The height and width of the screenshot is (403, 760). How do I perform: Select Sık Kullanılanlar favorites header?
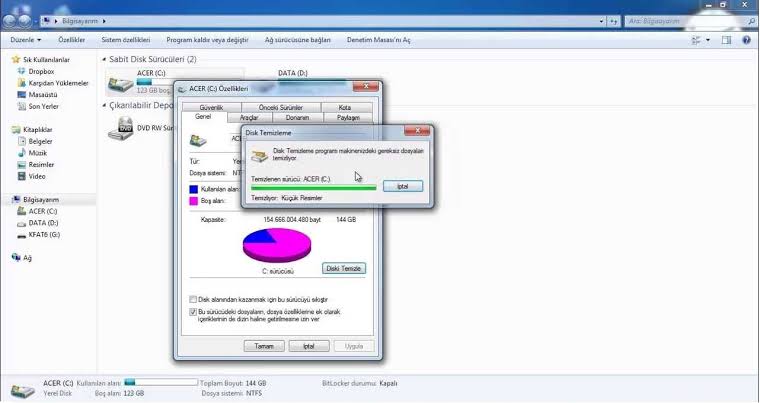41,60
